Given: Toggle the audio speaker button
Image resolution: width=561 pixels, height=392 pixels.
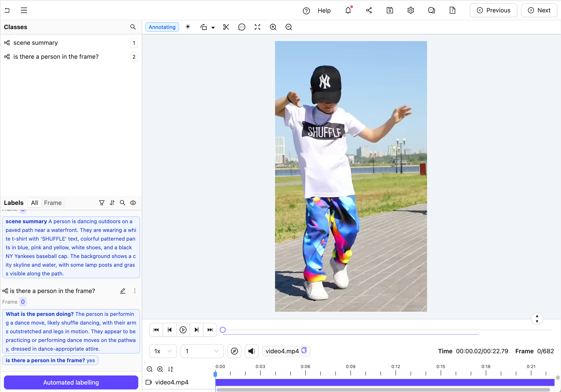Looking at the screenshot, I should click(252, 351).
